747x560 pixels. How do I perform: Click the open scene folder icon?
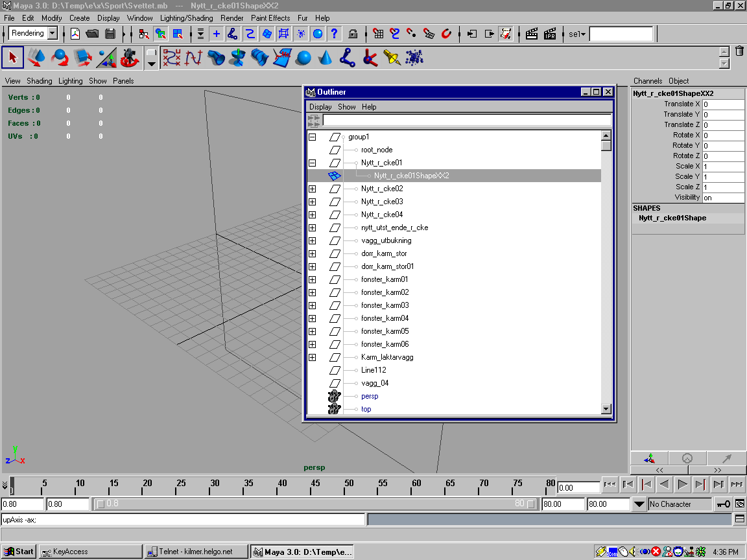tap(92, 34)
